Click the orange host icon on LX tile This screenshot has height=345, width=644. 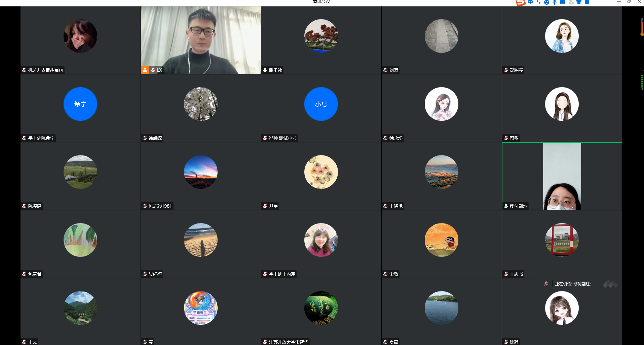pyautogui.click(x=145, y=70)
